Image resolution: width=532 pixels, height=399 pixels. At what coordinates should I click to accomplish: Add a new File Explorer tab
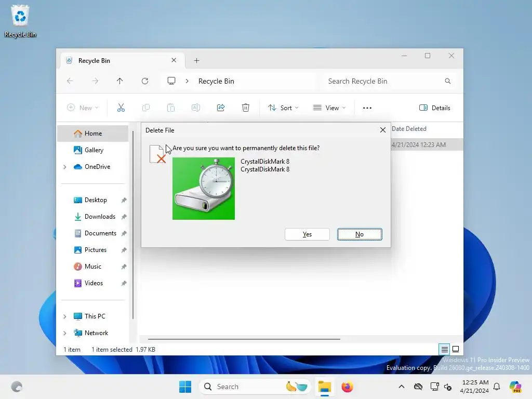196,61
